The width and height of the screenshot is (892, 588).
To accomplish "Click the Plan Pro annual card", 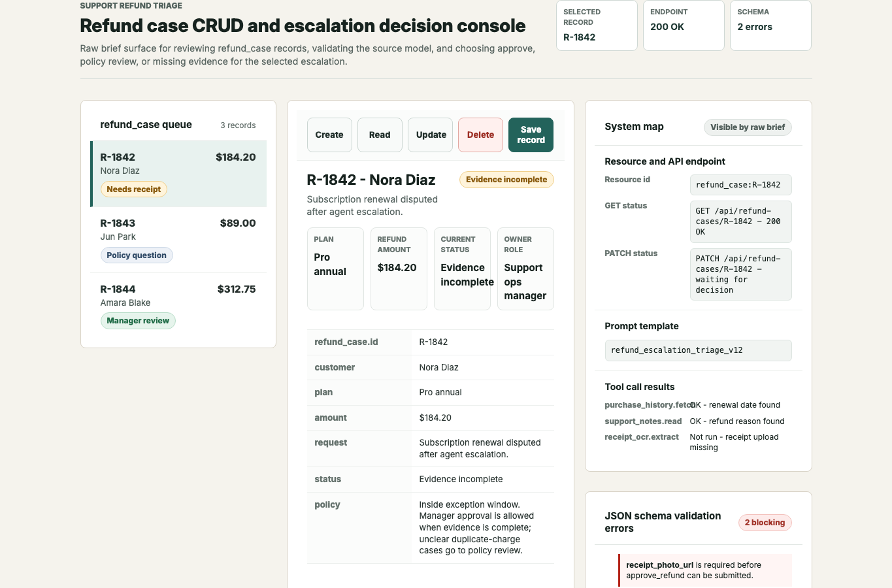I will [335, 269].
